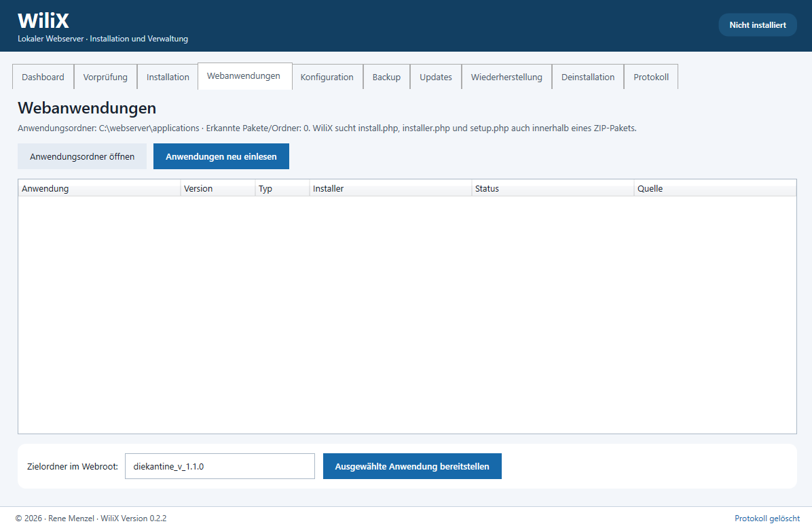Open the Konfiguration tab
The height and width of the screenshot is (528, 812).
point(327,77)
